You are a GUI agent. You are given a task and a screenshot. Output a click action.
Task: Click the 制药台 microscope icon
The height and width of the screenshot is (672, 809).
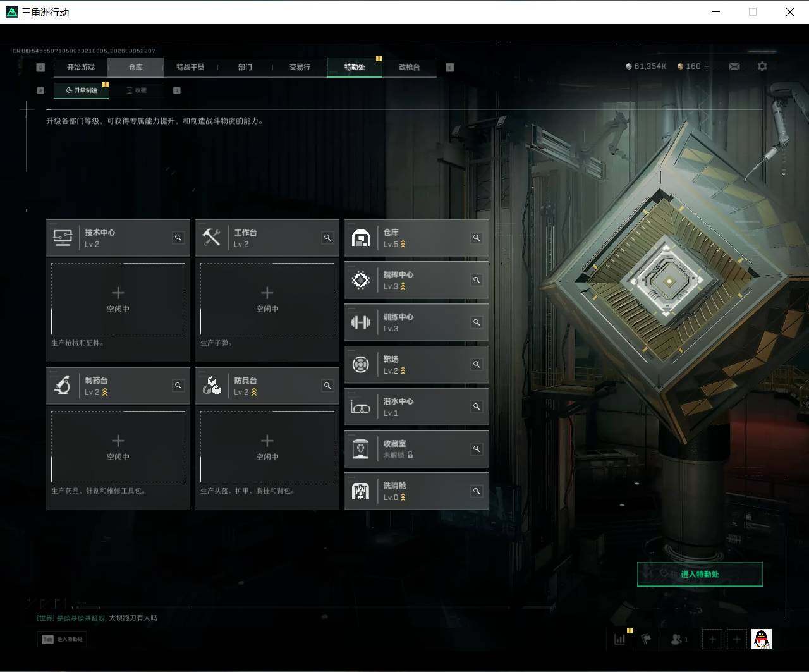tap(62, 386)
